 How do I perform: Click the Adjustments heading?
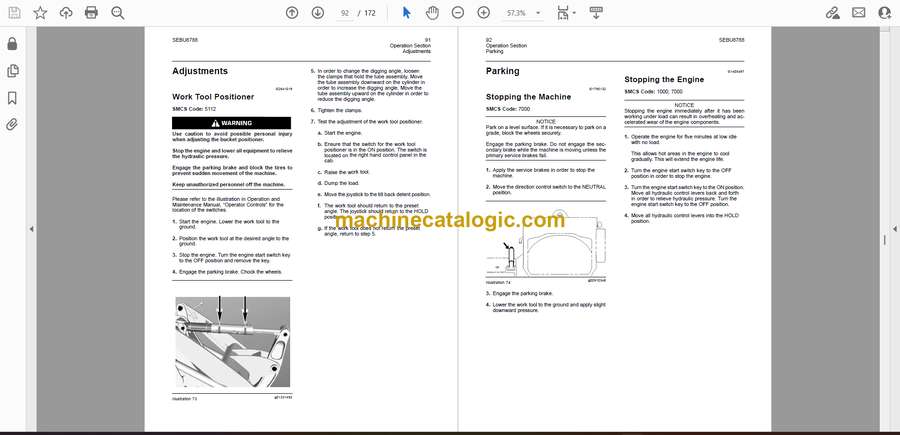[200, 71]
